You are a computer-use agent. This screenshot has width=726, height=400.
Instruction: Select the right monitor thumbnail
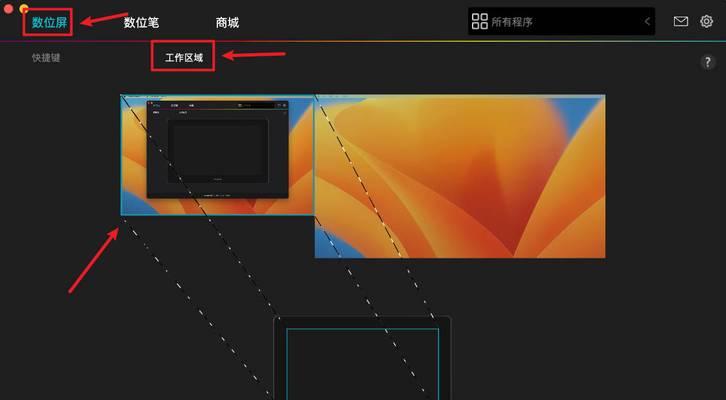pos(460,176)
